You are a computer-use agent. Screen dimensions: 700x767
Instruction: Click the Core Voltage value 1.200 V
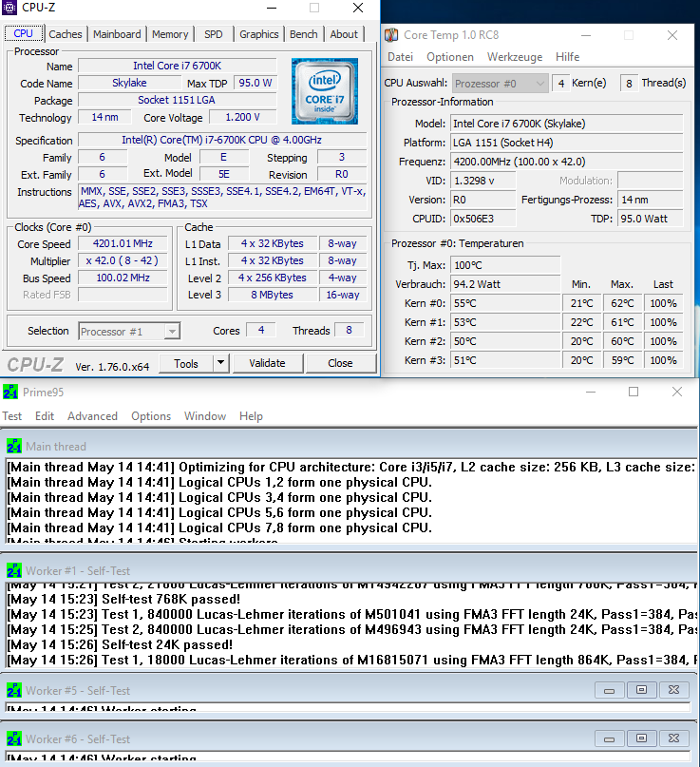tap(243, 118)
